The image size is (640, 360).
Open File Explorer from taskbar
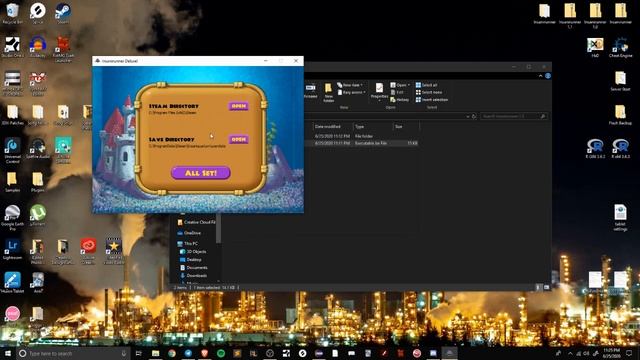point(156,353)
